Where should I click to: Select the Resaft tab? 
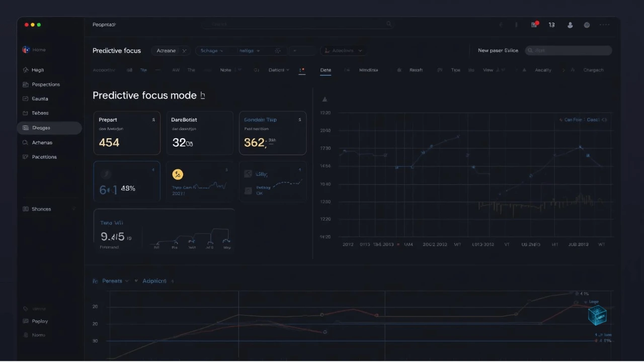(x=416, y=70)
